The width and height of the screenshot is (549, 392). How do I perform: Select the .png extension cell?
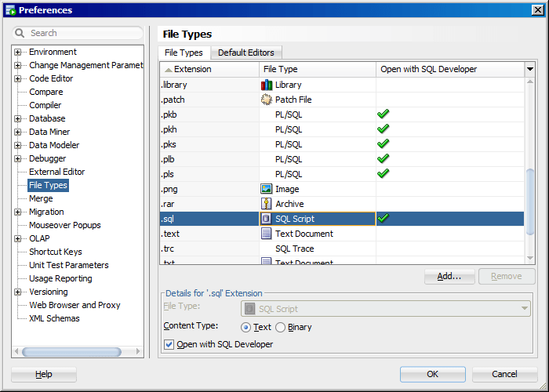coord(209,189)
